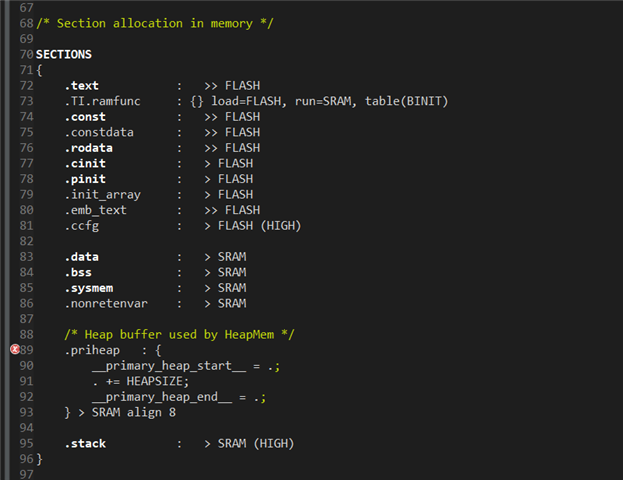Click the .cinit section name

coord(85,163)
